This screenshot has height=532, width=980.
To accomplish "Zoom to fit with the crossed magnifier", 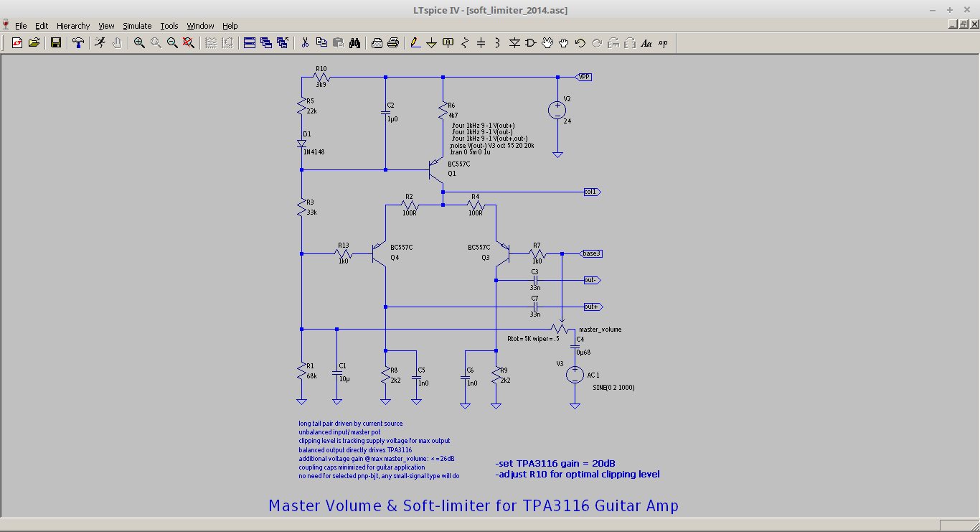I will pyautogui.click(x=189, y=43).
